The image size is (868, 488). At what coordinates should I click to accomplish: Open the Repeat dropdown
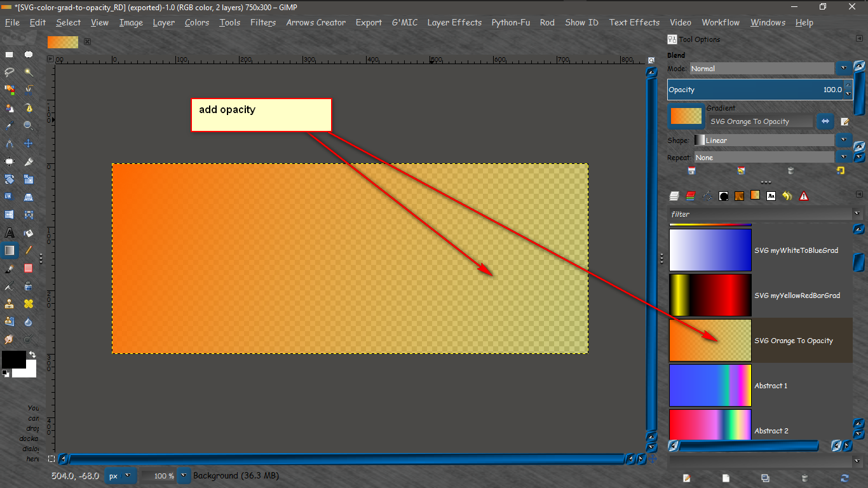(773, 157)
